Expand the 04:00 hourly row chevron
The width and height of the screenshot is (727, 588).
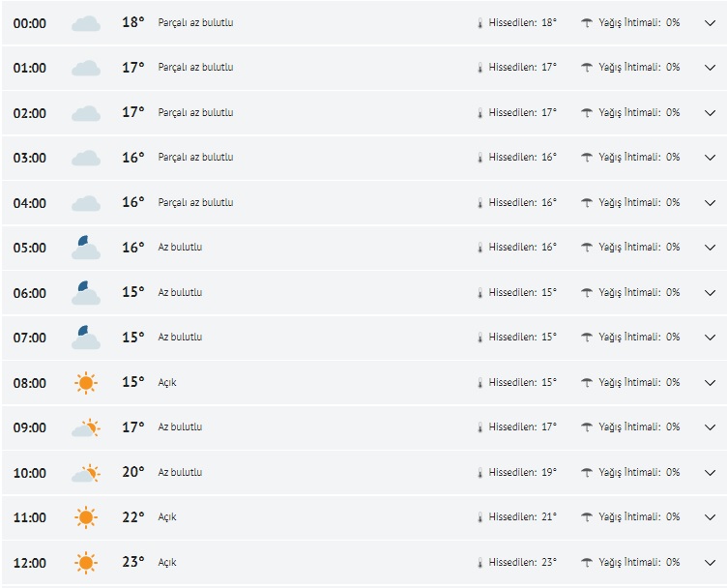pos(710,203)
